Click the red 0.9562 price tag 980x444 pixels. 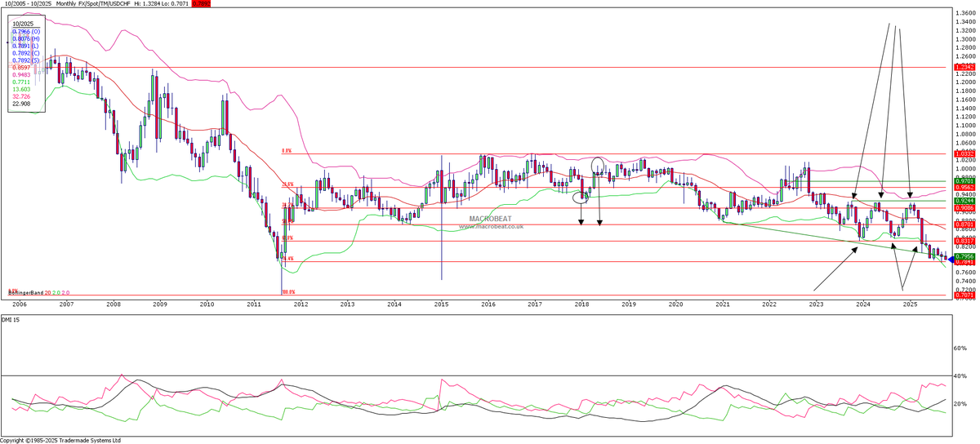964,188
